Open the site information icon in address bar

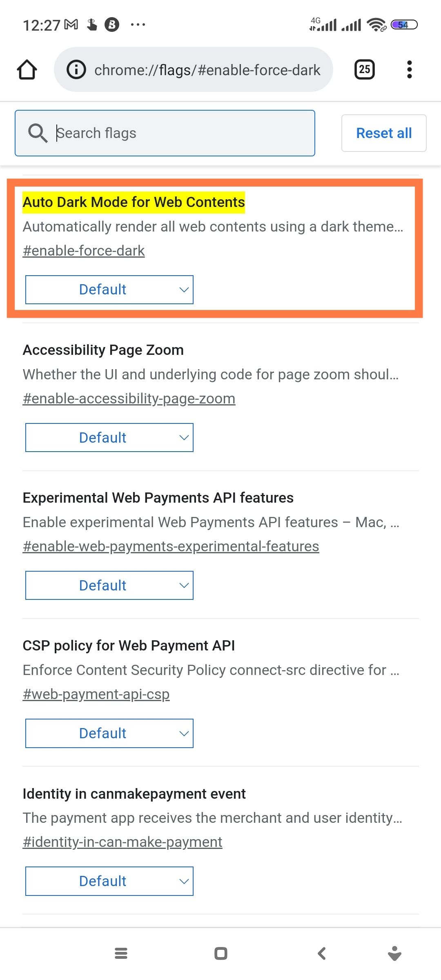coord(76,69)
